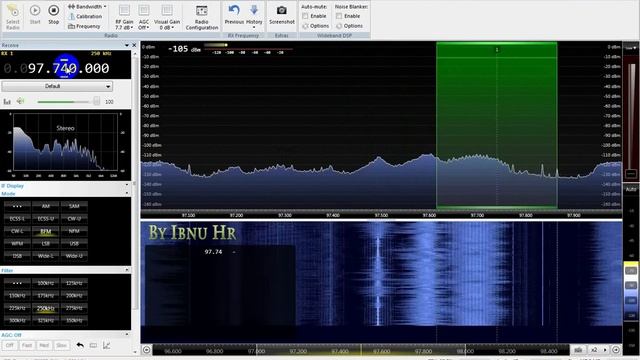Enable the Noise Blanker checkbox
This screenshot has height=360, width=640.
click(x=339, y=16)
